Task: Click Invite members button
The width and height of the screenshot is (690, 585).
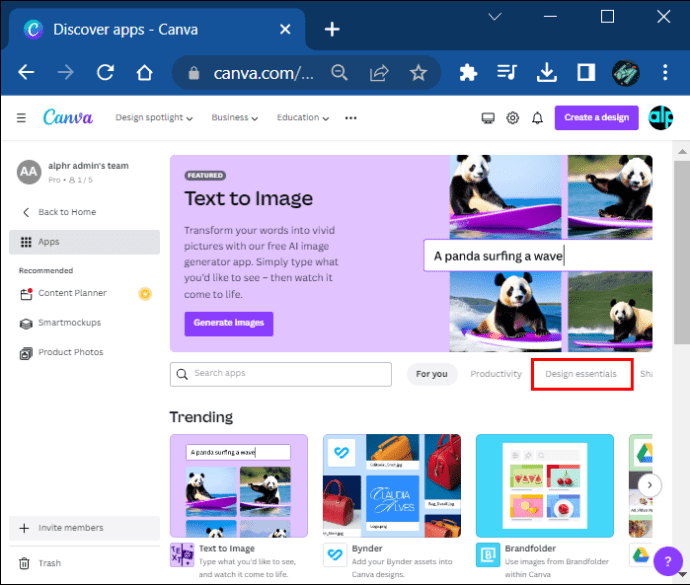Action: point(84,528)
